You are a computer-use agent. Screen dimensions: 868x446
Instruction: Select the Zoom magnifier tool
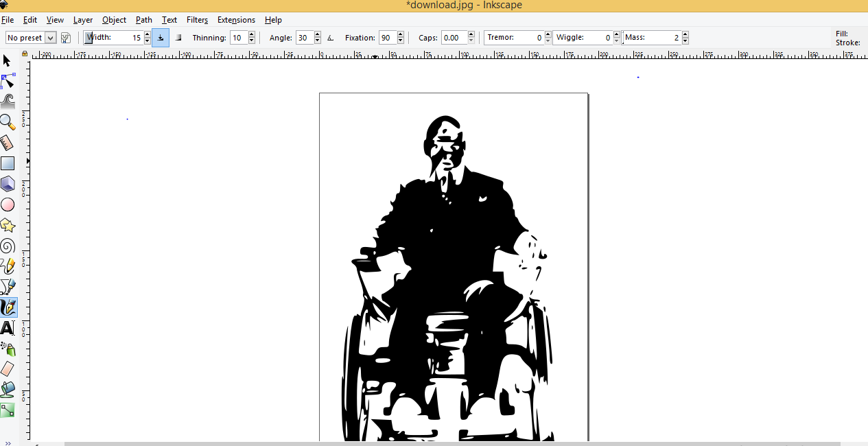pyautogui.click(x=8, y=123)
